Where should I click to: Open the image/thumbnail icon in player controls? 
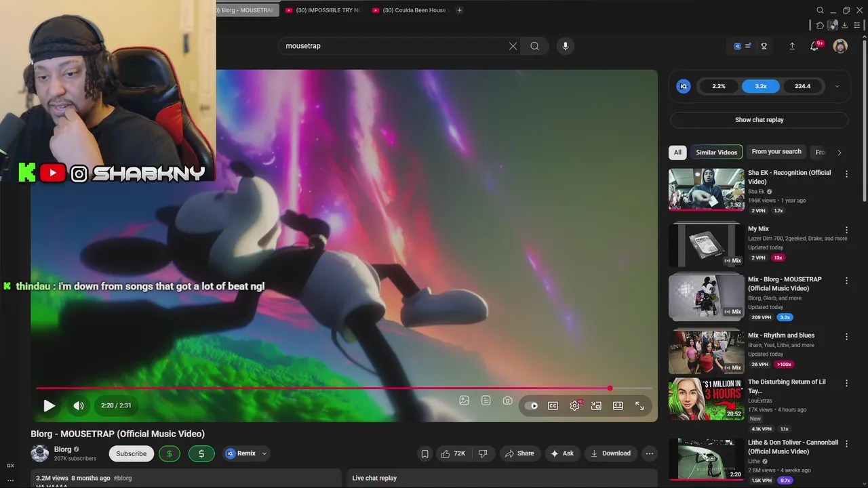465,401
